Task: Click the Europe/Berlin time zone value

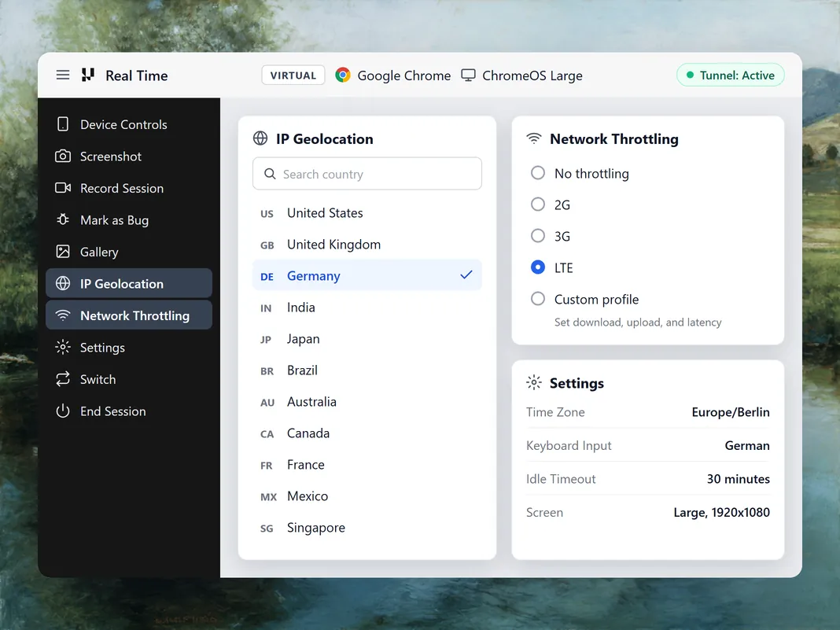Action: pyautogui.click(x=730, y=412)
